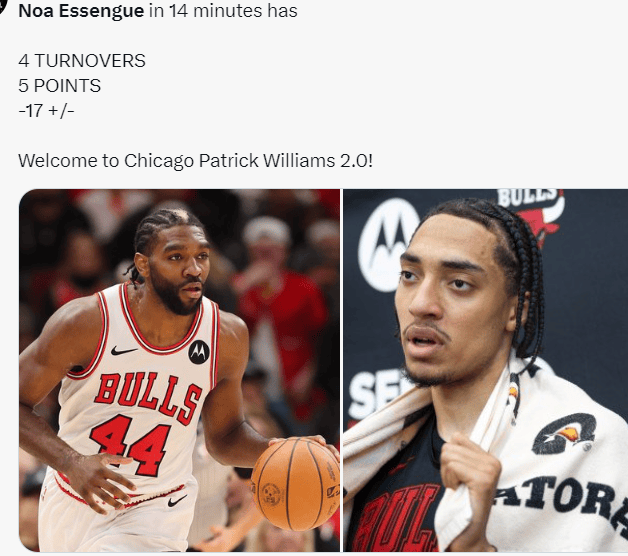Click the red 44 on the jersey
Viewport: 628px width, 556px height.
[x=131, y=445]
